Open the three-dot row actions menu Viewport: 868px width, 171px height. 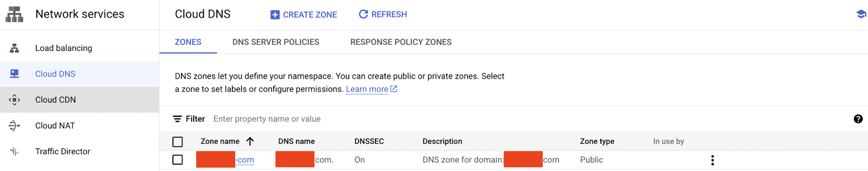pos(712,160)
